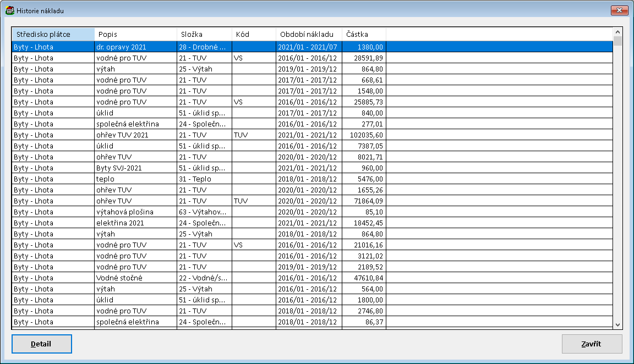Close the Historie nákladu window
Image resolution: width=634 pixels, height=364 pixels.
(620, 10)
